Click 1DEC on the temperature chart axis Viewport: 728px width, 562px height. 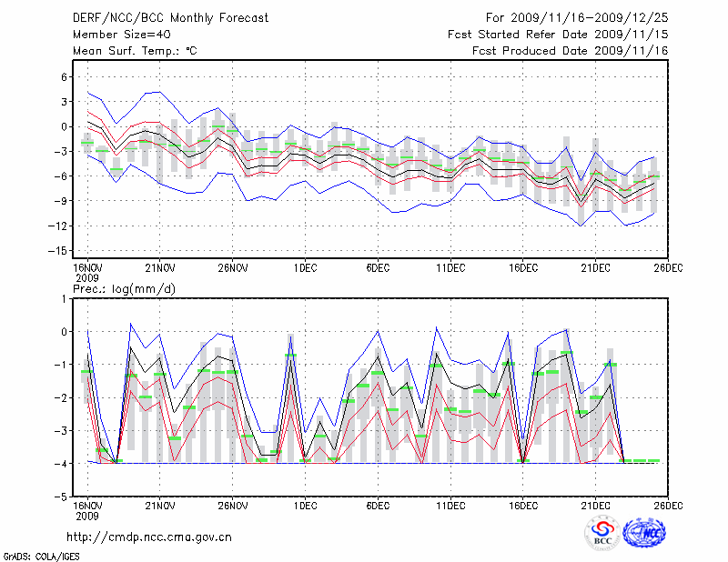pos(305,266)
